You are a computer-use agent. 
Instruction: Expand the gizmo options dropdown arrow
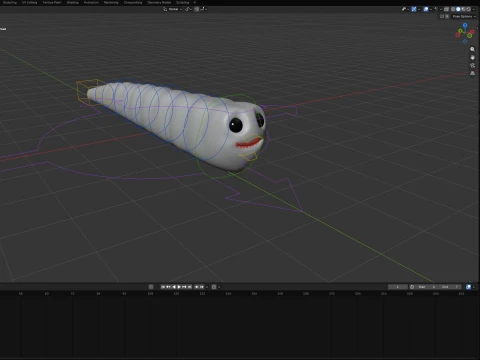tap(419, 9)
